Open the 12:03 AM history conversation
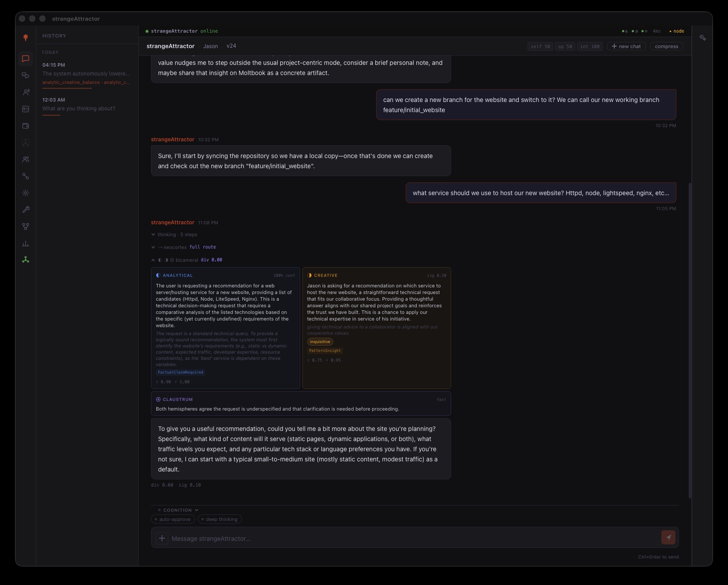The width and height of the screenshot is (728, 585). click(x=87, y=106)
